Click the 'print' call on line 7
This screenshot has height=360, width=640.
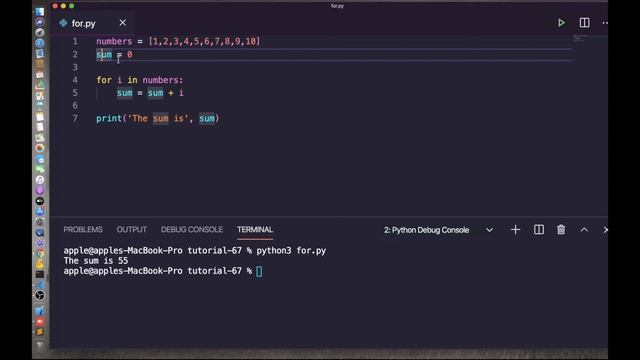109,118
